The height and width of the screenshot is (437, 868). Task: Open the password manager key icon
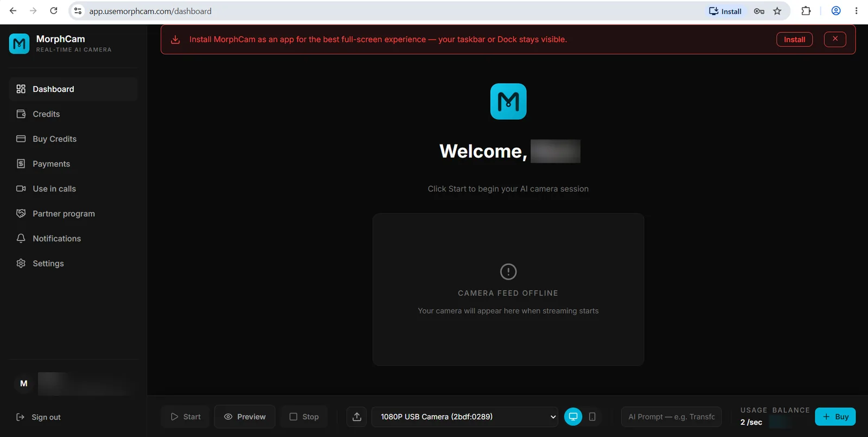(x=759, y=11)
